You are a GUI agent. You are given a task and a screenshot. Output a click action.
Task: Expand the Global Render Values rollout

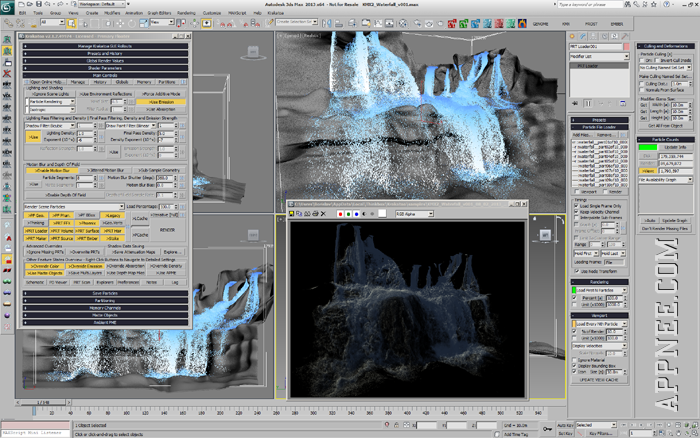[x=105, y=61]
